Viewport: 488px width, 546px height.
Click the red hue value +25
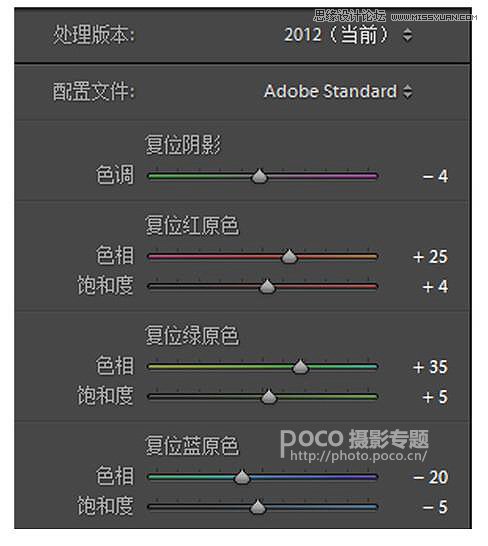tap(431, 257)
